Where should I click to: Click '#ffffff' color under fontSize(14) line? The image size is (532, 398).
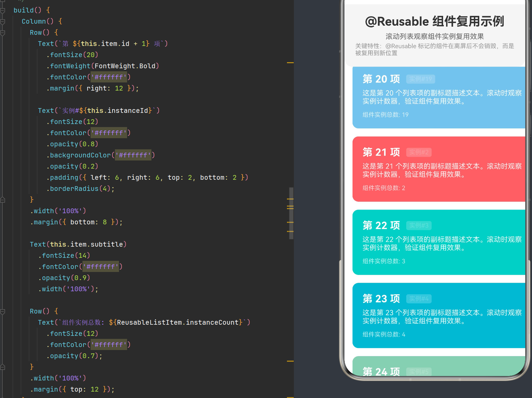[x=101, y=267]
